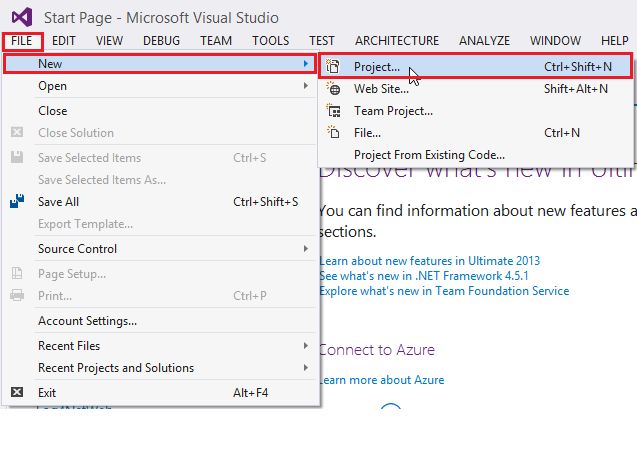This screenshot has height=456, width=637.
Task: Open the ARCHITECTURE menu
Action: pyautogui.click(x=396, y=41)
